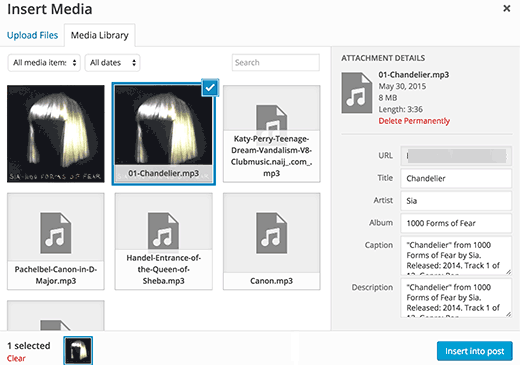
Task: Uncheck the 01-Chandelier.mp3 selection checkmark
Action: click(210, 88)
